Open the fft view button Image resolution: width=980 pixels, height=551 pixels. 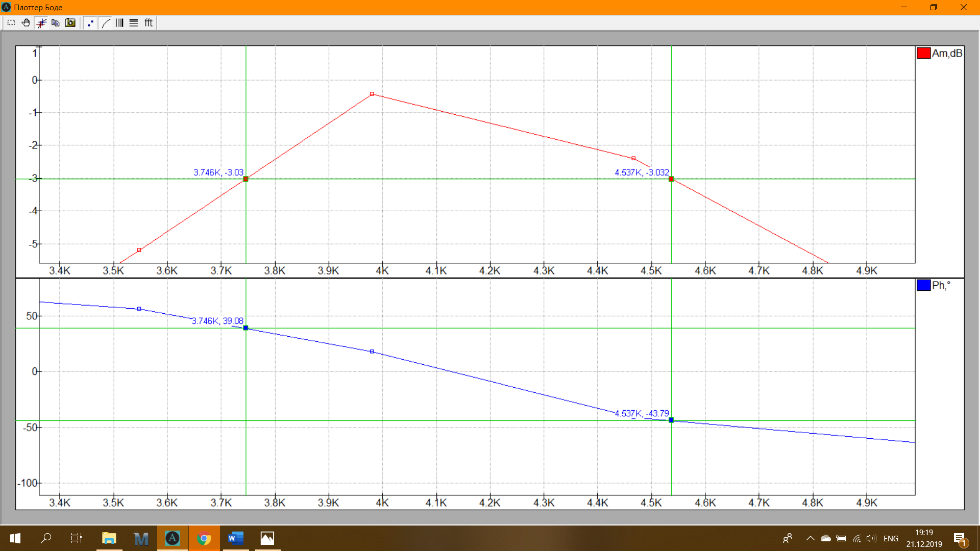pyautogui.click(x=149, y=23)
